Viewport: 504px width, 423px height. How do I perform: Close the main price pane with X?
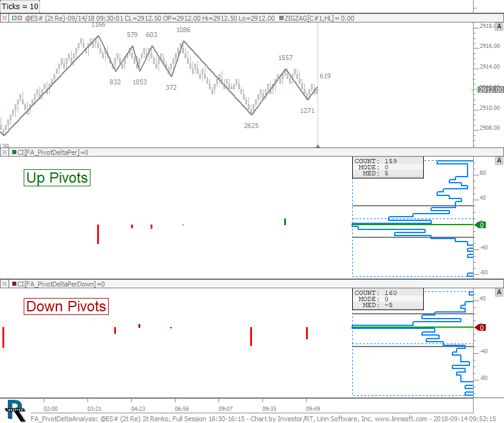coord(5,18)
